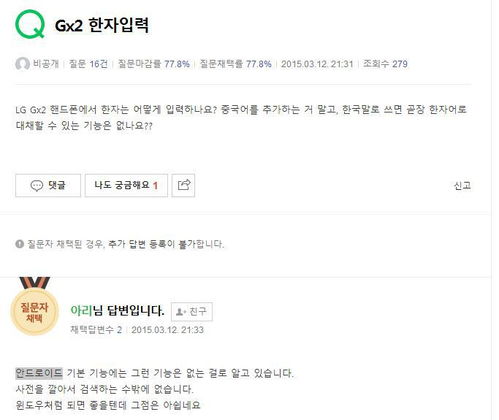Open the share icon button

point(183,185)
